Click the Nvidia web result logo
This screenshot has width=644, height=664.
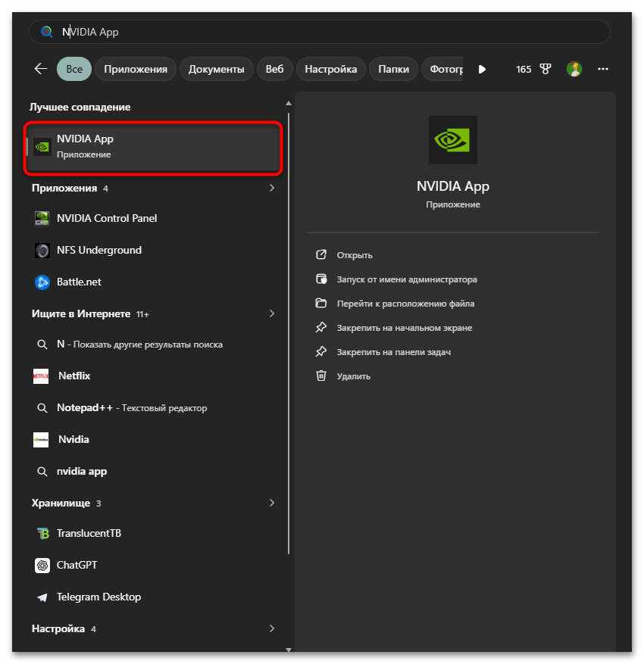(x=41, y=440)
